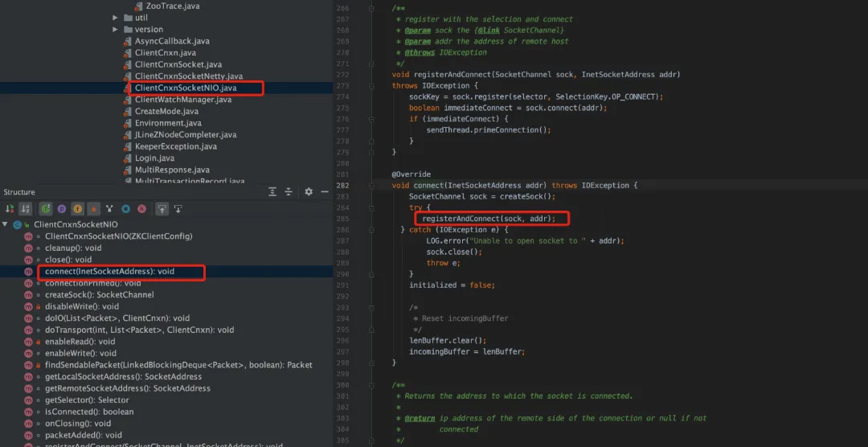Image resolution: width=868 pixels, height=447 pixels.
Task: Click the ClientCnxnSocket.java file icon
Action: 129,65
